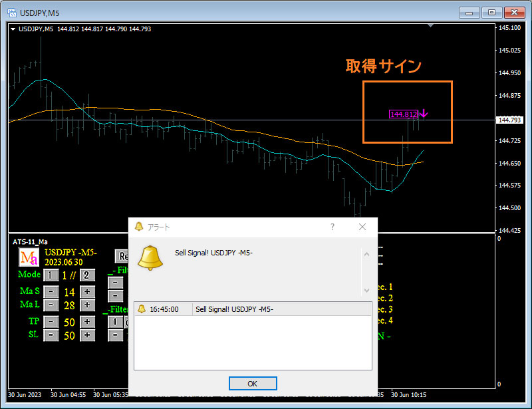Screen dimensions: 532x409
Task: Increase SL with plus button
Action: (x=87, y=335)
